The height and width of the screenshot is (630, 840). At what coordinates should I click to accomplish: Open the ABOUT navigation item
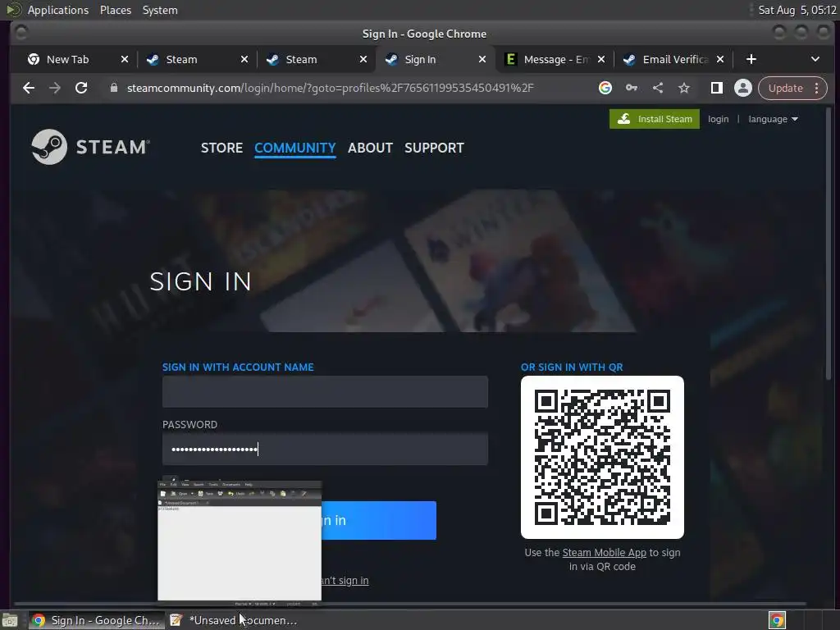370,148
